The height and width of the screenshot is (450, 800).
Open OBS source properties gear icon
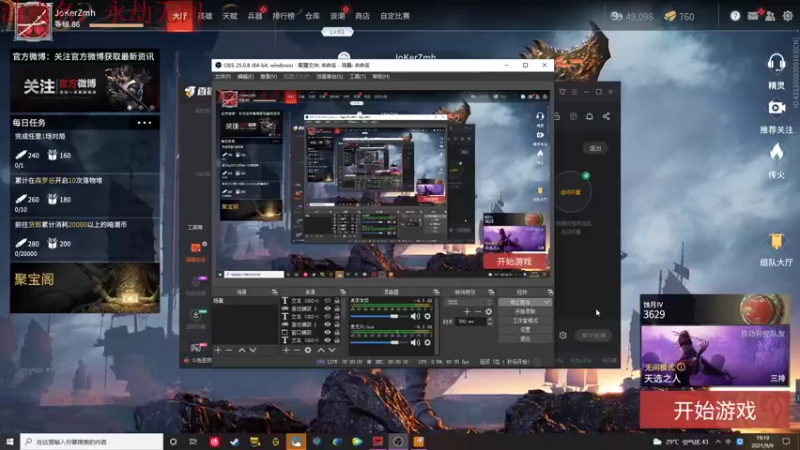click(x=308, y=350)
